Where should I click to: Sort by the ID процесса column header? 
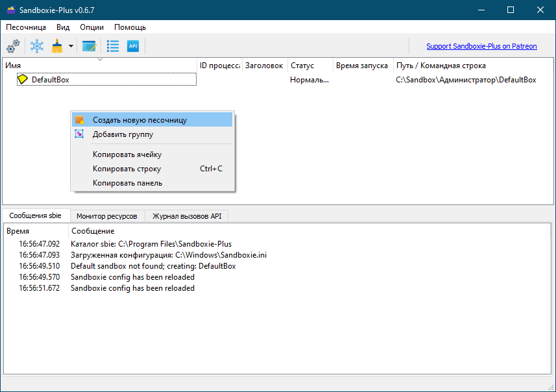pos(219,66)
